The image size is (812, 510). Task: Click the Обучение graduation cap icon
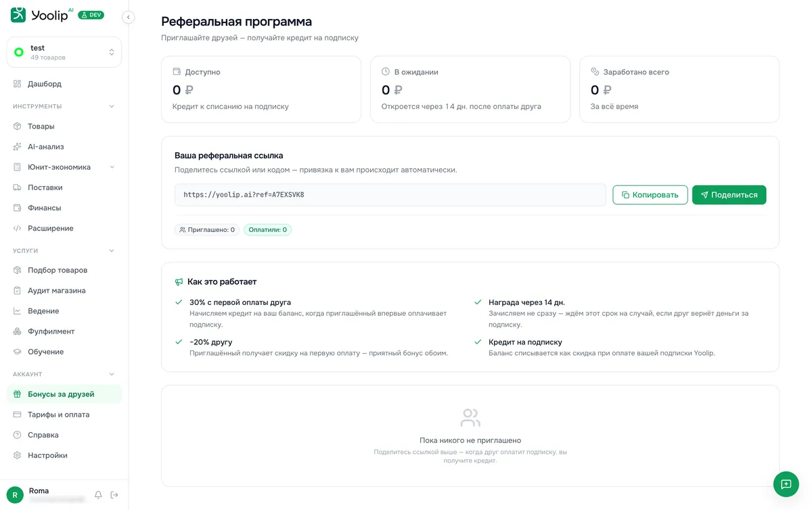[18, 352]
